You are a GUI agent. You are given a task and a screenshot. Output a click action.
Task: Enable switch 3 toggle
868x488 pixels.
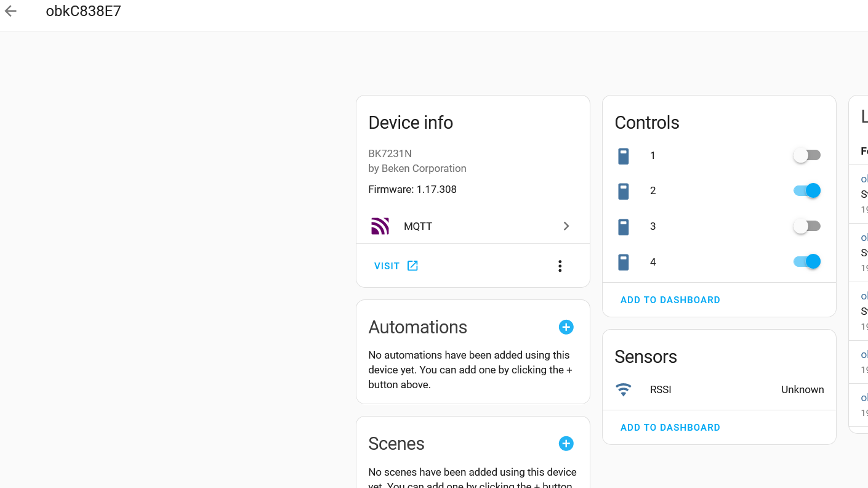coord(806,226)
